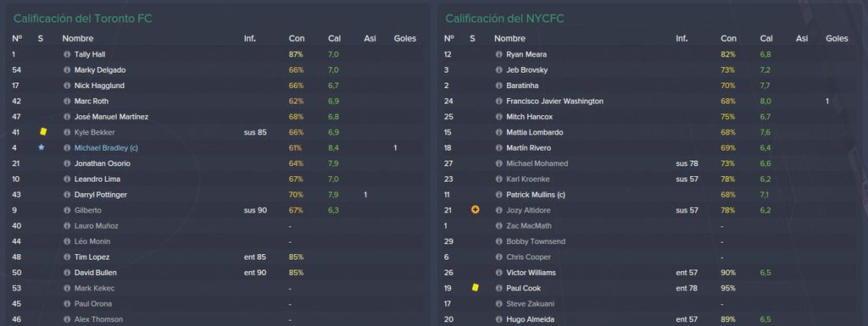Click the Calificación del NYCFC heading
Viewport: 868px width, 326px height.
pos(505,19)
